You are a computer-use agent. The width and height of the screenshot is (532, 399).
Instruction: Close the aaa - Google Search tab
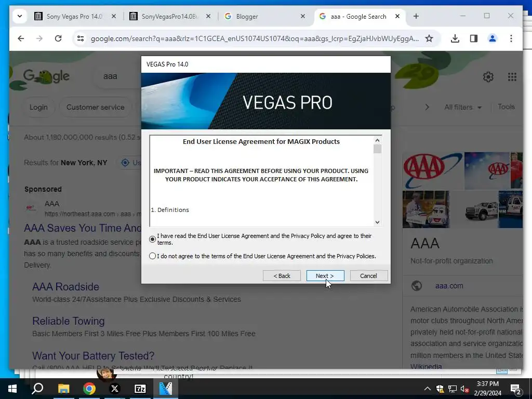[x=397, y=16]
